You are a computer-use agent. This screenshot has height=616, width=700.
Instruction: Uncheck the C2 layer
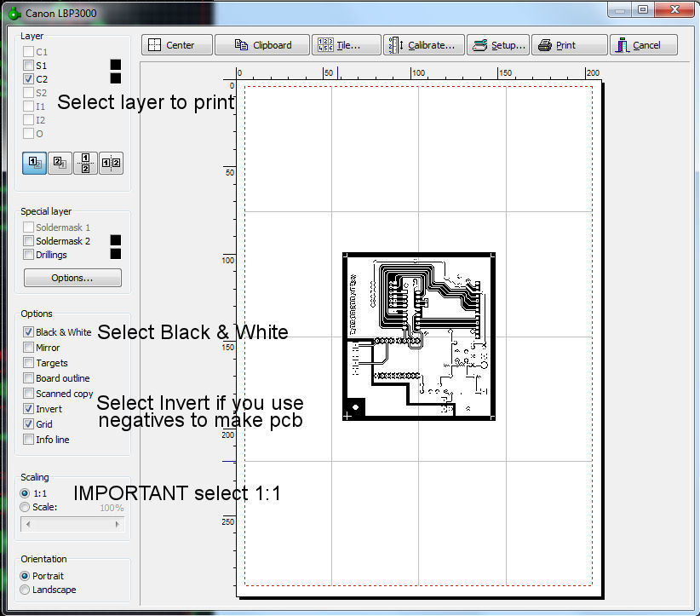(x=29, y=79)
